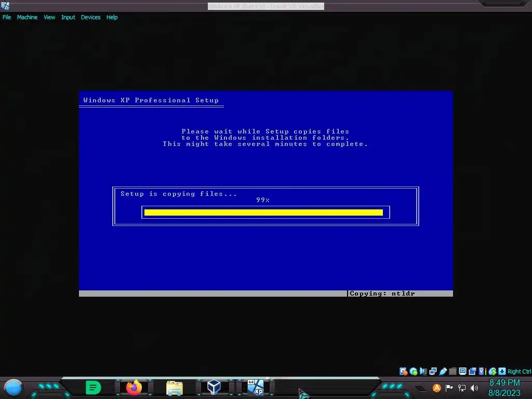532x399 pixels.
Task: Click the optical disk status icon
Action: [x=413, y=371]
